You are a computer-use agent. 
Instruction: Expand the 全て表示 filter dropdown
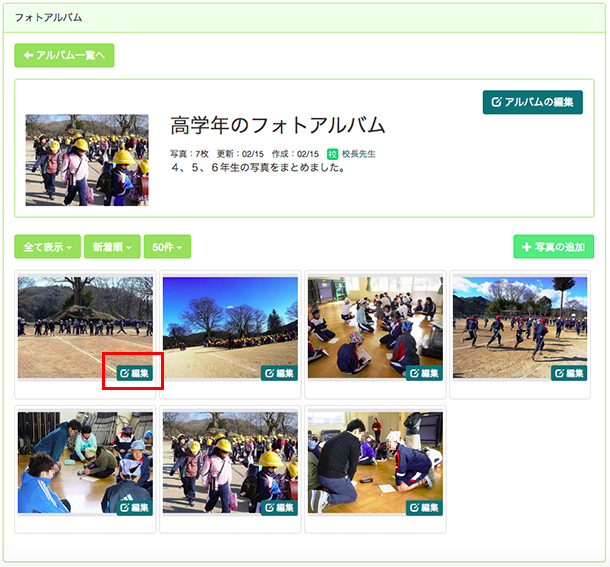pyautogui.click(x=47, y=247)
